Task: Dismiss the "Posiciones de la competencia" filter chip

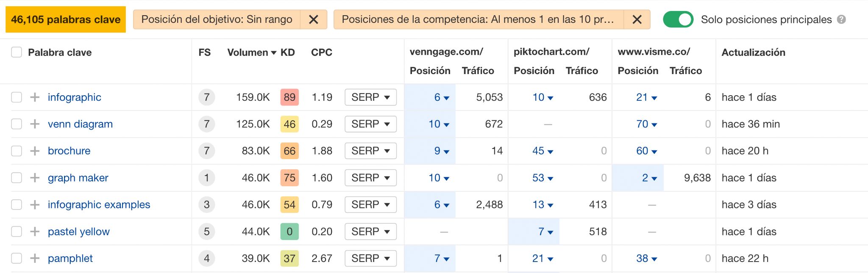Action: 637,19
